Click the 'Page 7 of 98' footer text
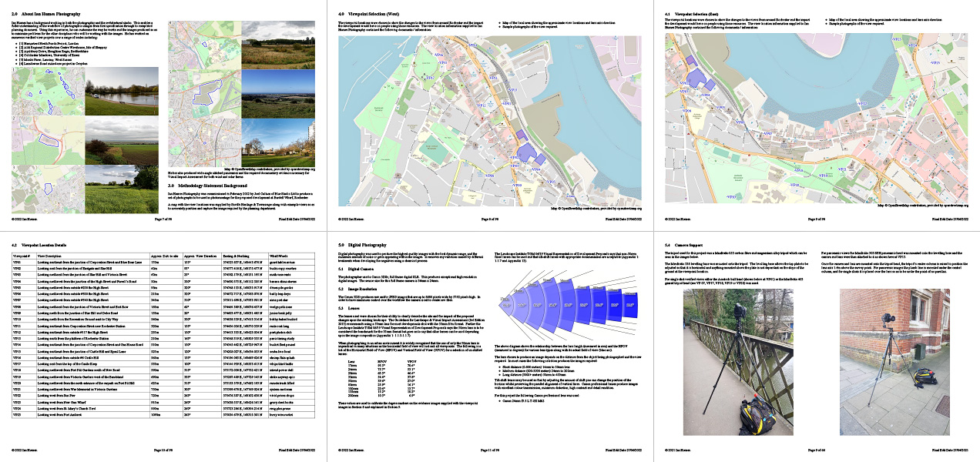The height and width of the screenshot is (462, 980). click(163, 219)
